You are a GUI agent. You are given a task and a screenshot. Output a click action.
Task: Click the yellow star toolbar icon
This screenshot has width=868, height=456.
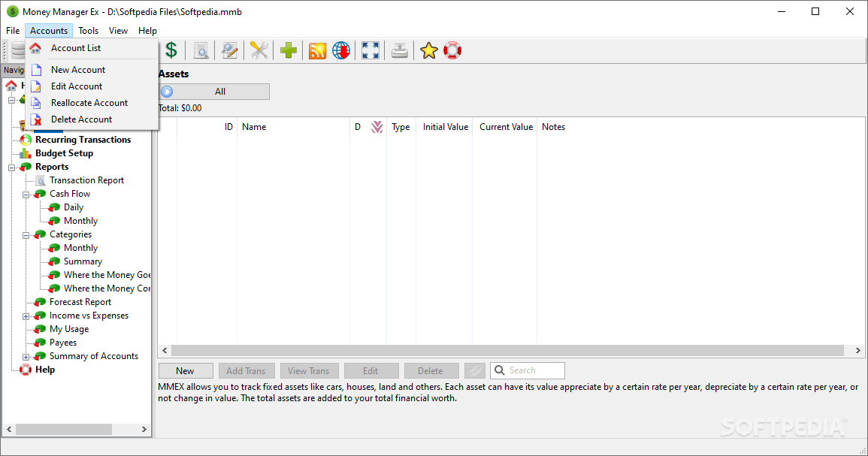pyautogui.click(x=428, y=50)
